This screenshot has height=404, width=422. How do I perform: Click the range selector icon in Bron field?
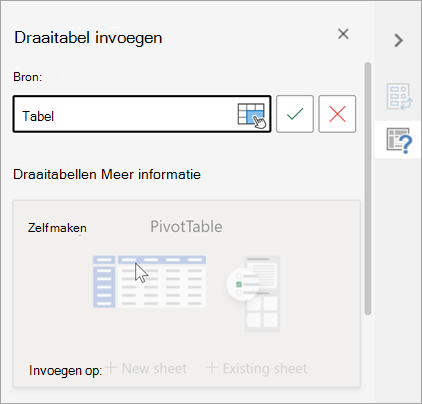pyautogui.click(x=252, y=115)
